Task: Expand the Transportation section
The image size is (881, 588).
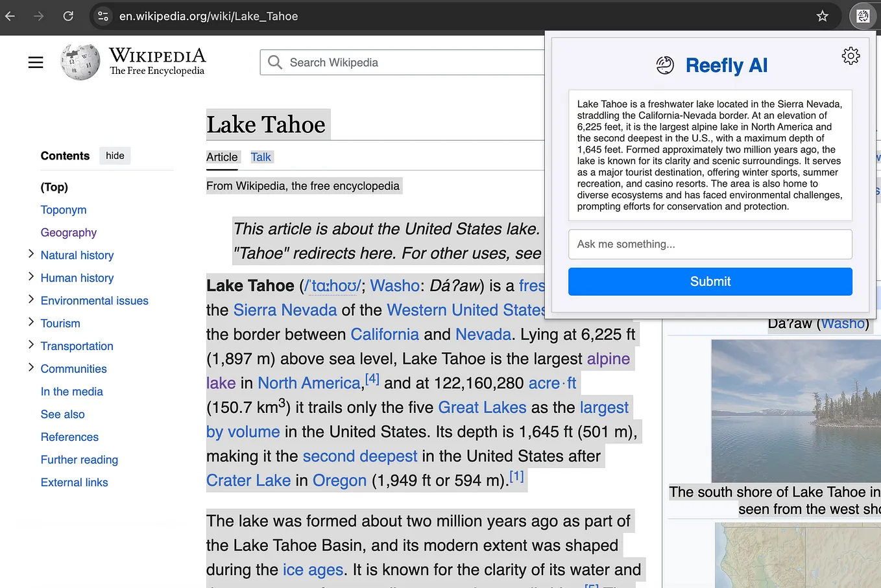Action: tap(30, 345)
